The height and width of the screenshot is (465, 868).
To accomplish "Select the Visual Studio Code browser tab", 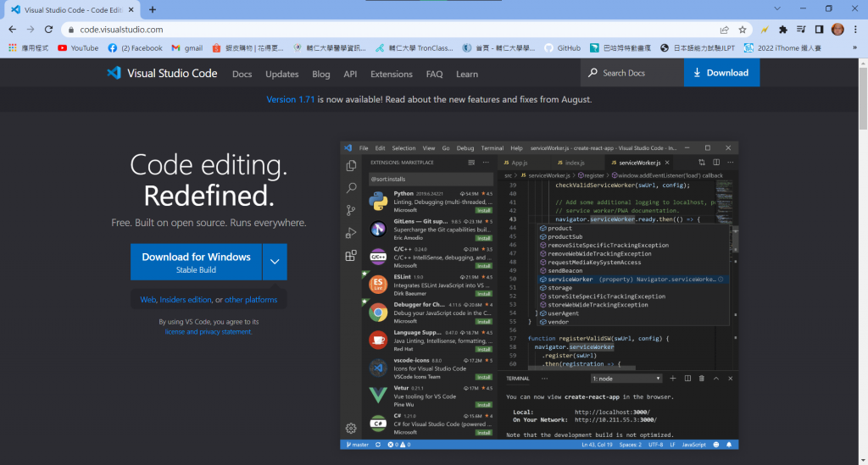I will coord(72,10).
